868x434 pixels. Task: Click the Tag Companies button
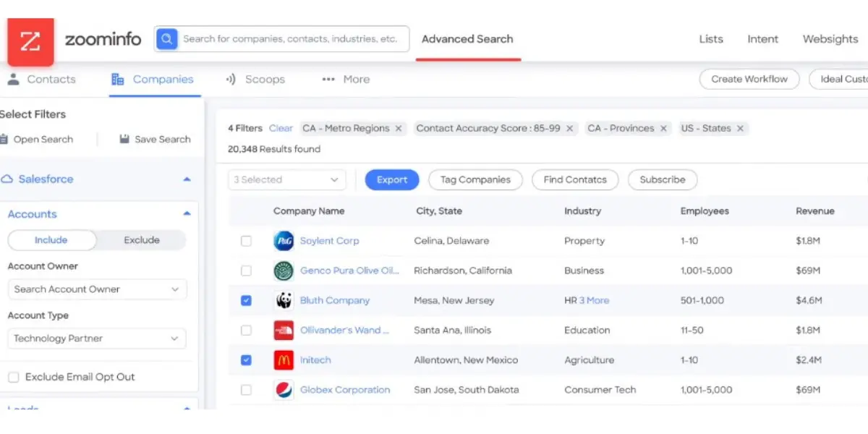tap(475, 180)
